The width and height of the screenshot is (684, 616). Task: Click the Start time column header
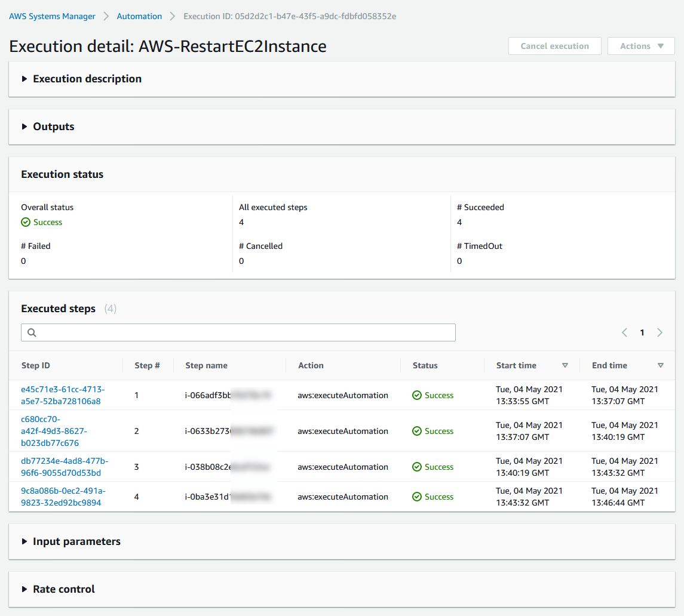pyautogui.click(x=516, y=365)
